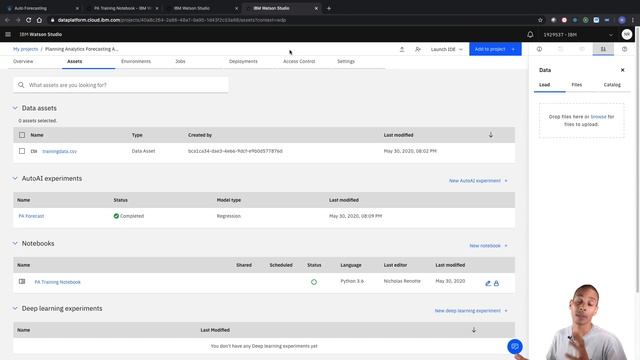Go to browser home page
The width and height of the screenshot is (640, 360).
39,20
